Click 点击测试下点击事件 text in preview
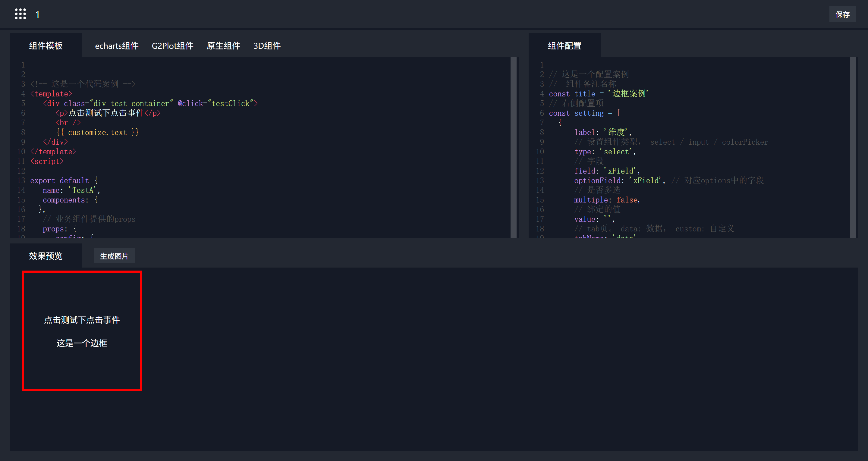This screenshot has width=868, height=461. click(x=82, y=320)
